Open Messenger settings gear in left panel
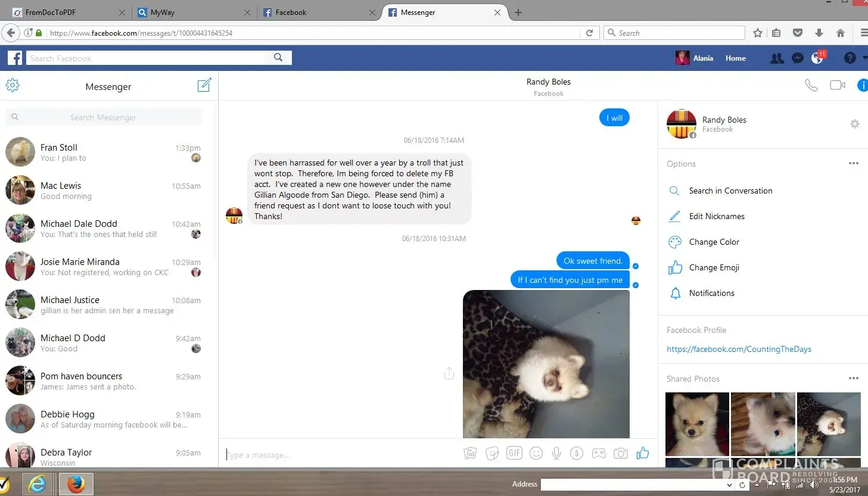Viewport: 868px width, 496px height. [13, 86]
